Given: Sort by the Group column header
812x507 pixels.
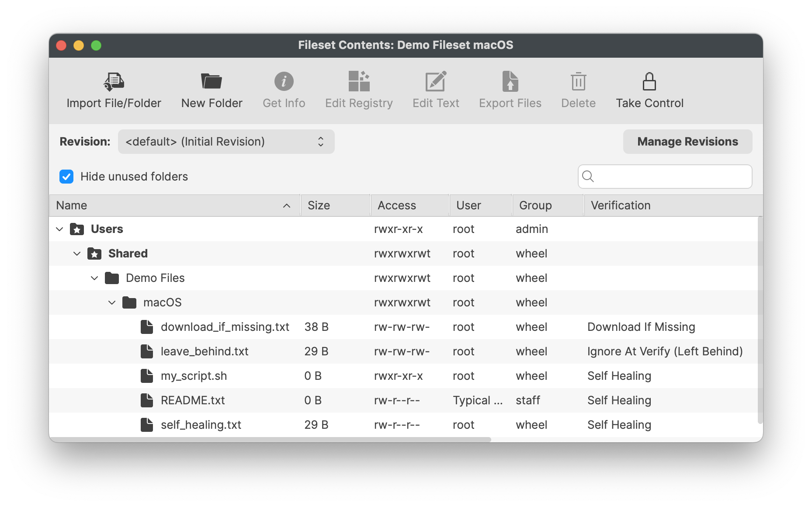Looking at the screenshot, I should [x=548, y=205].
